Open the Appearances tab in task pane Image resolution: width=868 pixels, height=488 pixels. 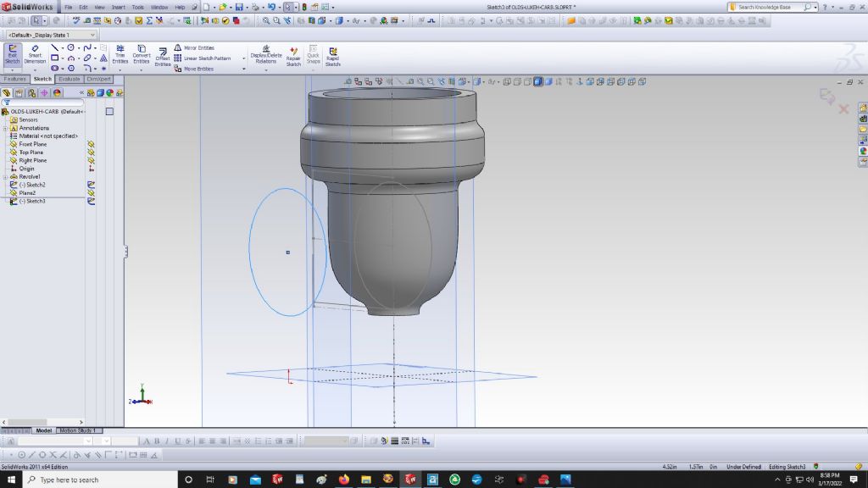[x=863, y=151]
